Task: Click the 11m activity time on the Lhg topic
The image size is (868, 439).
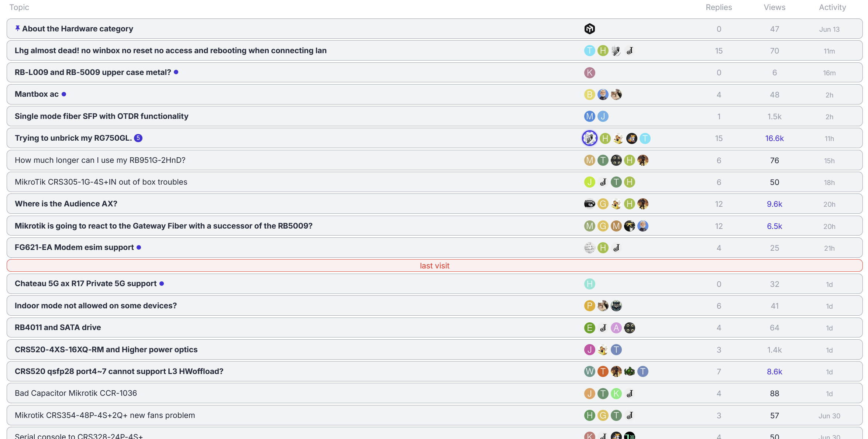Action: coord(829,51)
